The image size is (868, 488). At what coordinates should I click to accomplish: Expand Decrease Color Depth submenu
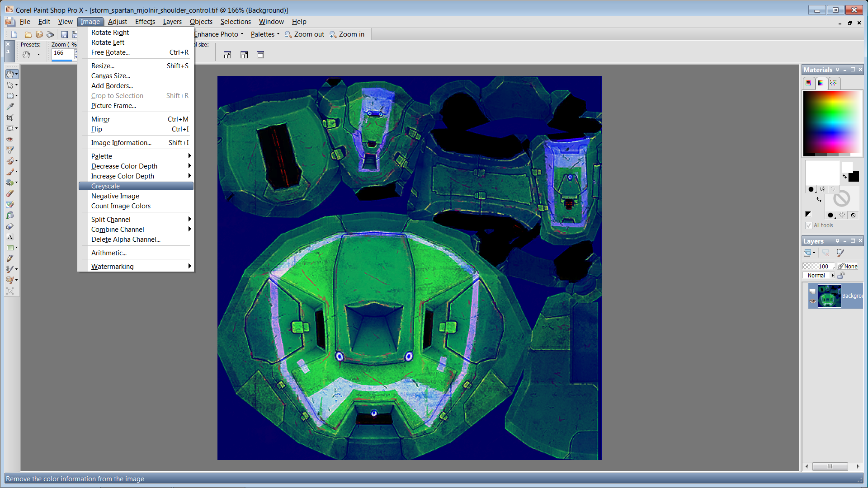[136, 166]
